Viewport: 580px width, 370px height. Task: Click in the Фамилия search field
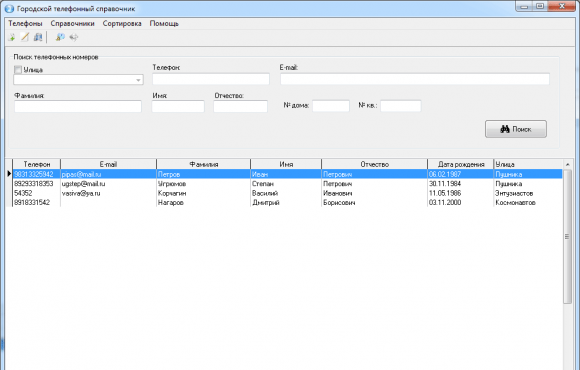tap(78, 107)
